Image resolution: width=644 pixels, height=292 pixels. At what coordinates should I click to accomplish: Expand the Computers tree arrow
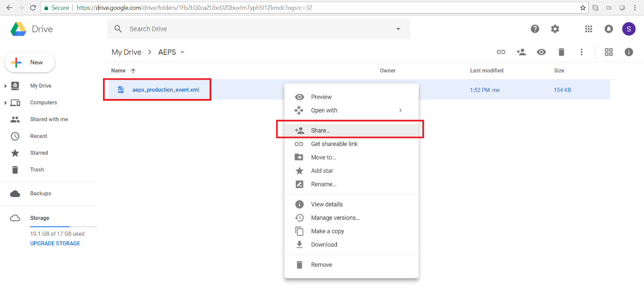pyautogui.click(x=5, y=103)
